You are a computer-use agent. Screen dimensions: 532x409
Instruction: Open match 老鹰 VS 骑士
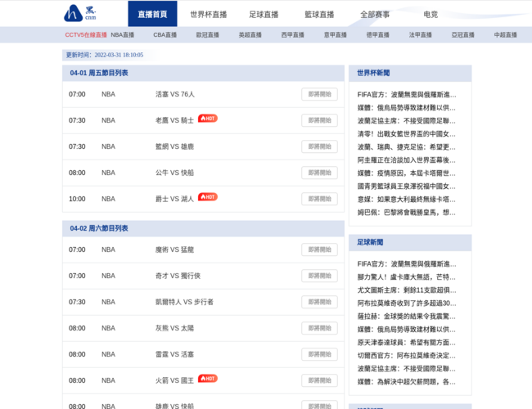coord(174,120)
